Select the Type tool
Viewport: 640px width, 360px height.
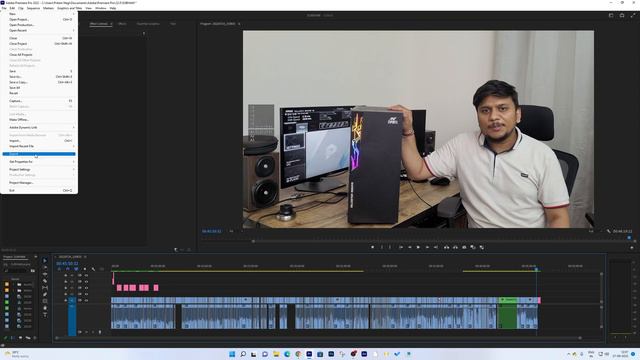point(45,315)
